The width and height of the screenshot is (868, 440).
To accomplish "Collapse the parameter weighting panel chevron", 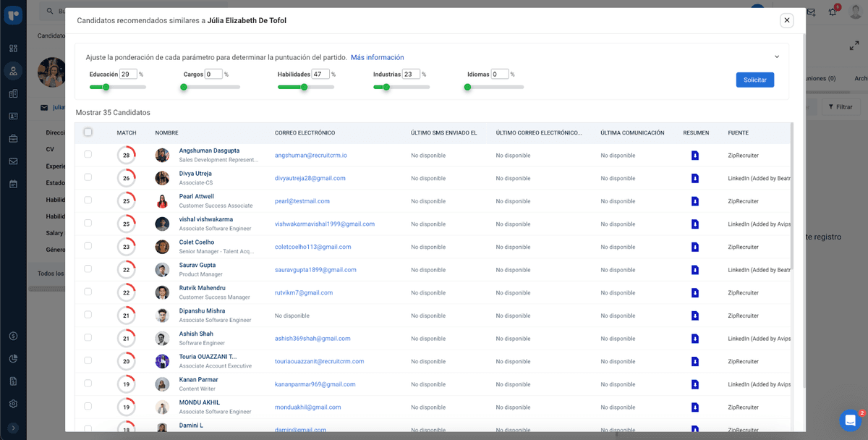I will pos(777,57).
